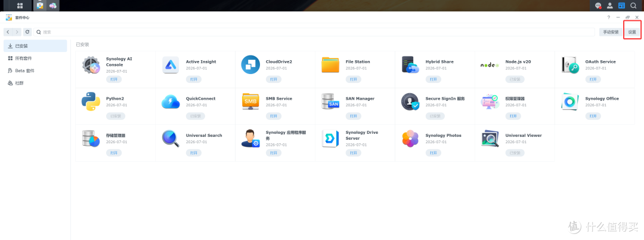Image resolution: width=644 pixels, height=240 pixels.
Task: Click the DSM taskbar search icon
Action: 633,6
